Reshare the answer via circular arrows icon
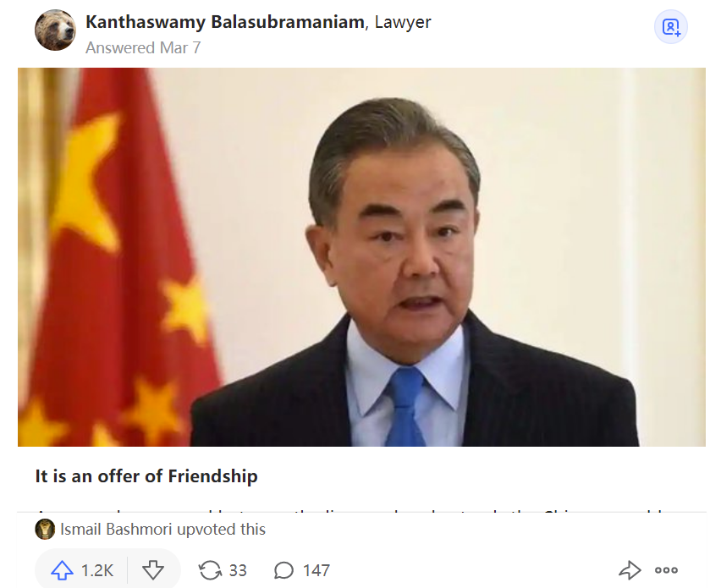This screenshot has width=721, height=588. 210,570
